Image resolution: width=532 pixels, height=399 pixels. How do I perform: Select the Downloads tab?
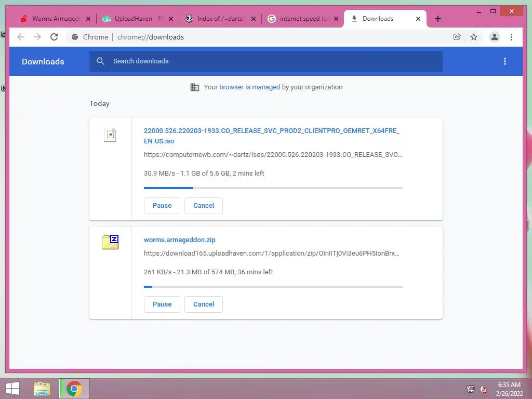(x=385, y=19)
